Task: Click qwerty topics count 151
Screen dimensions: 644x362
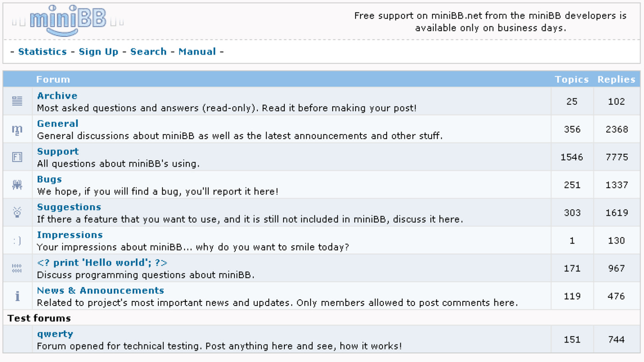Action: [x=572, y=339]
